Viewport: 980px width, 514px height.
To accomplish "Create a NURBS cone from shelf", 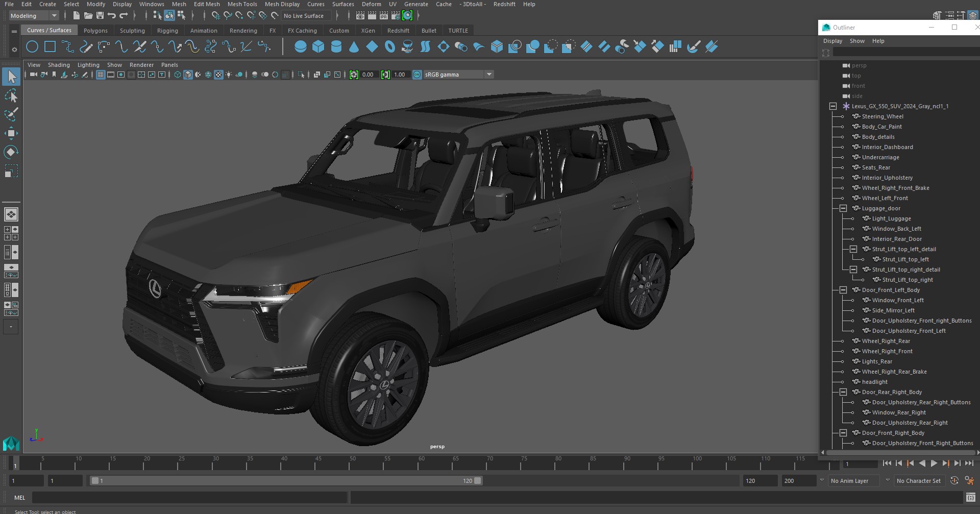I will 354,47.
